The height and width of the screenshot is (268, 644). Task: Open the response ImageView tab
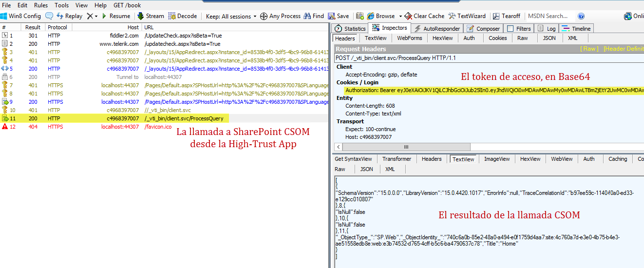click(x=496, y=159)
